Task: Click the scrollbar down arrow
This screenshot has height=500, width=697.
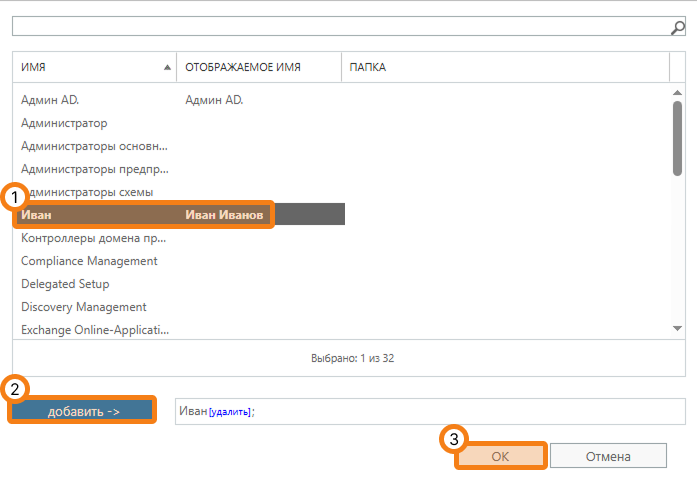Action: [x=677, y=328]
